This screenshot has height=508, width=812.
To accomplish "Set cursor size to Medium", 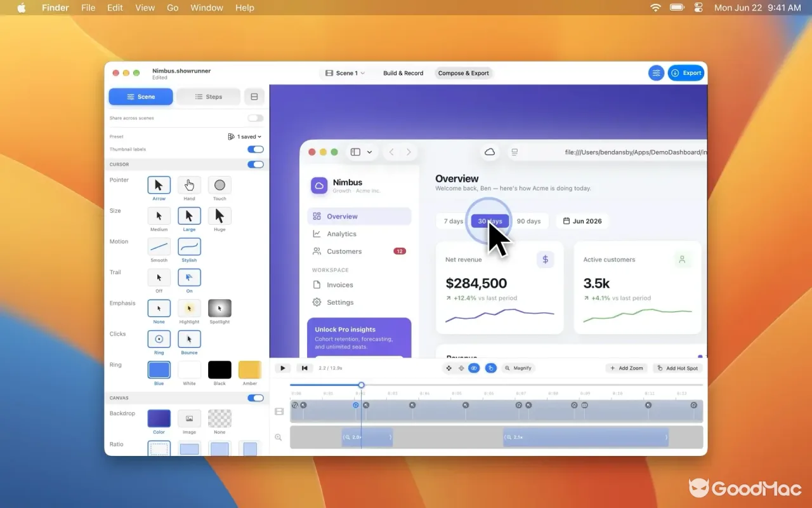I will pos(159,216).
